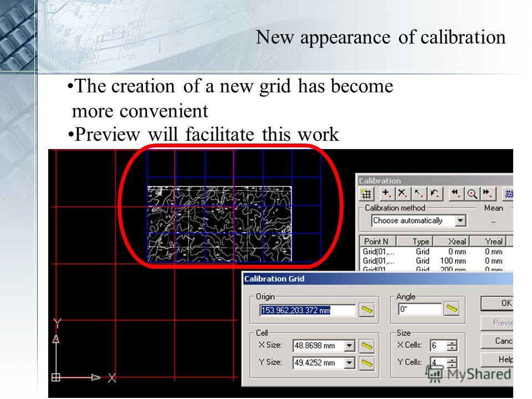
Task: Decrease the X Cells spinner value
Action: pos(452,349)
